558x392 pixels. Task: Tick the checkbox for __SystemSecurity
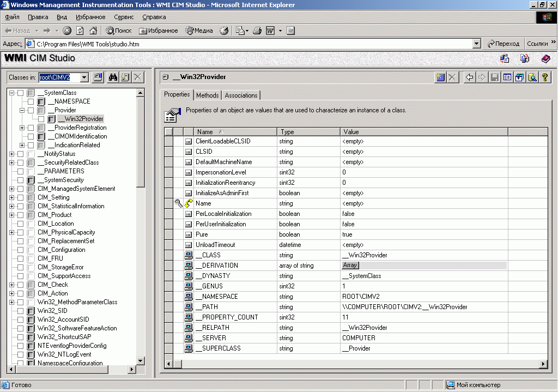click(21, 180)
